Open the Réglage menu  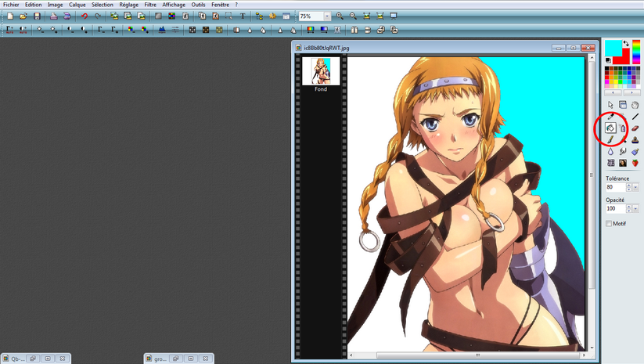click(129, 5)
